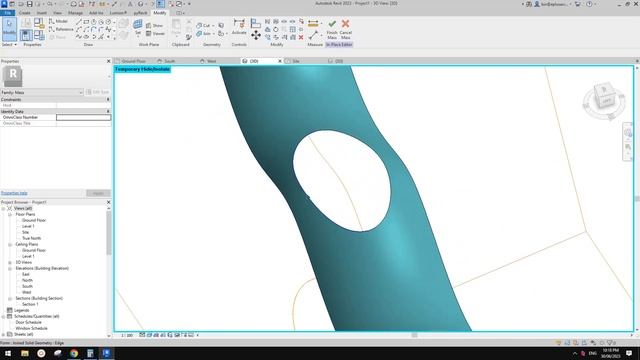Click the Revit icon on the taskbar

click(x=107, y=353)
